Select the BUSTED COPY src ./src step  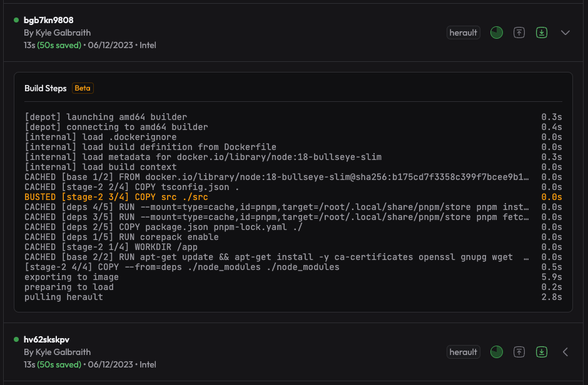point(98,197)
